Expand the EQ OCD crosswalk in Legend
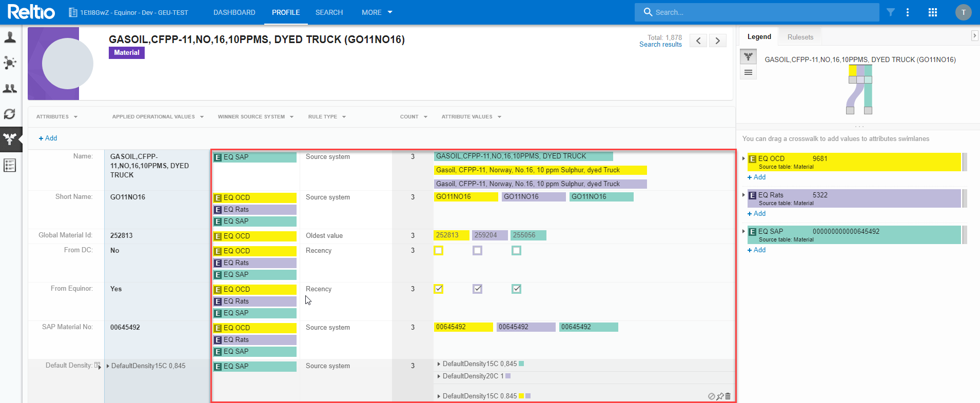The height and width of the screenshot is (403, 980). [x=743, y=159]
